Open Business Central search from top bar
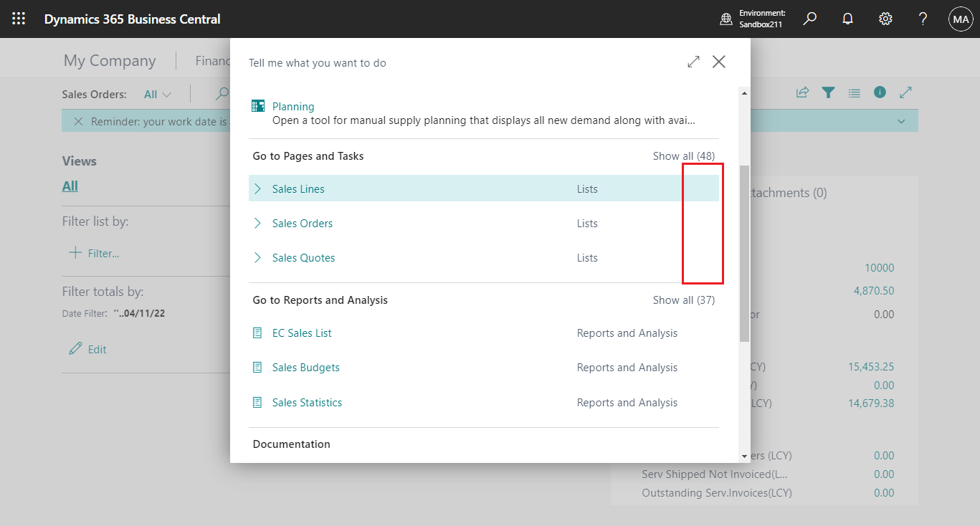 coord(809,19)
